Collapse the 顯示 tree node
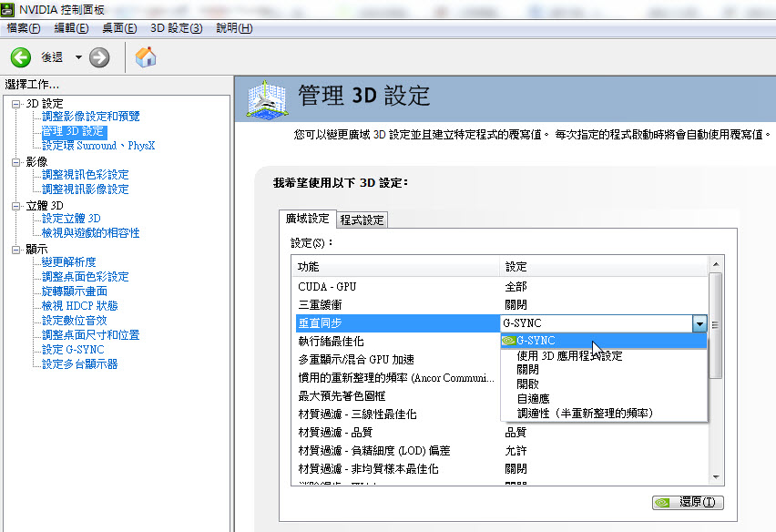 click(x=16, y=249)
